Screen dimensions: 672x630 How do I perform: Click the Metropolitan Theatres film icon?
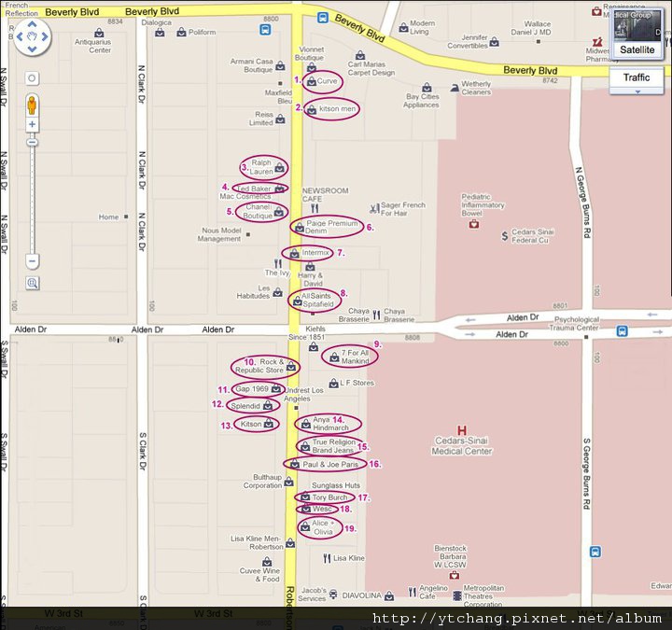click(x=457, y=595)
